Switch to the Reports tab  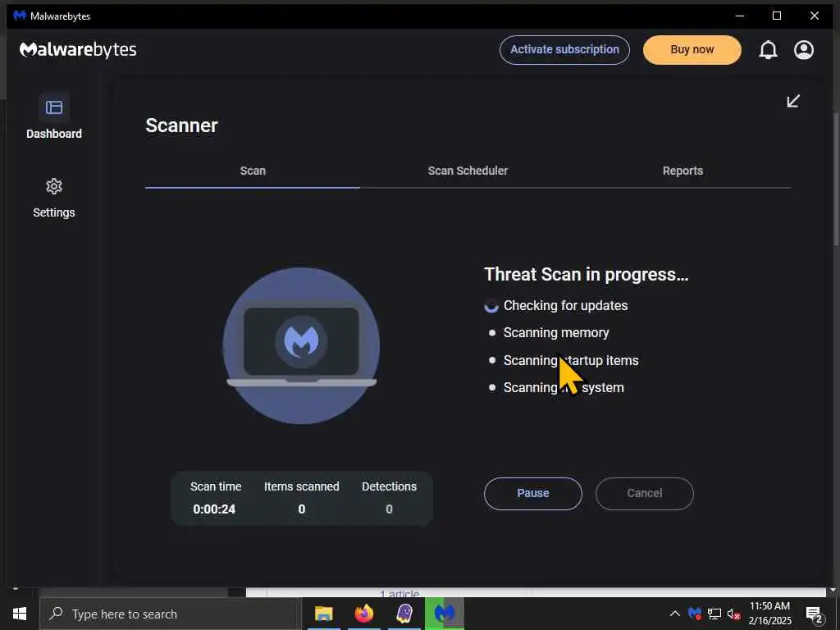(x=682, y=171)
